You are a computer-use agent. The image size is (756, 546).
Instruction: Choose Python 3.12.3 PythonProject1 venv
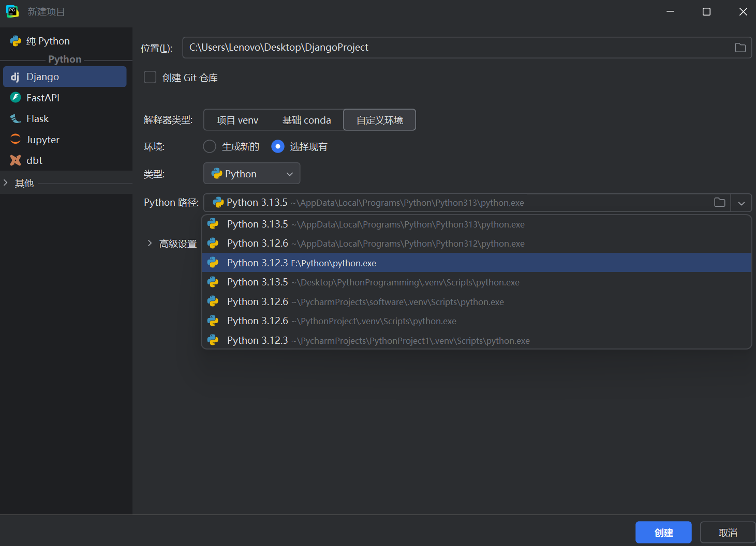476,340
